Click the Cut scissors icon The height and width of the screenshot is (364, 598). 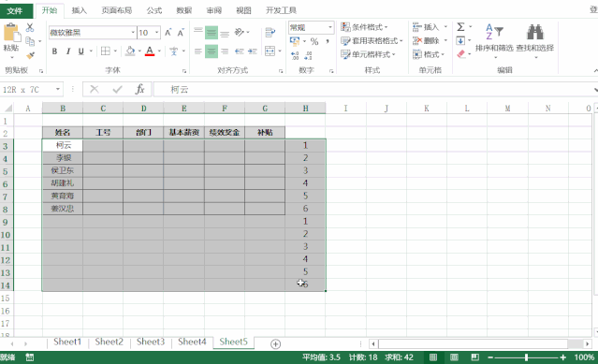click(30, 27)
